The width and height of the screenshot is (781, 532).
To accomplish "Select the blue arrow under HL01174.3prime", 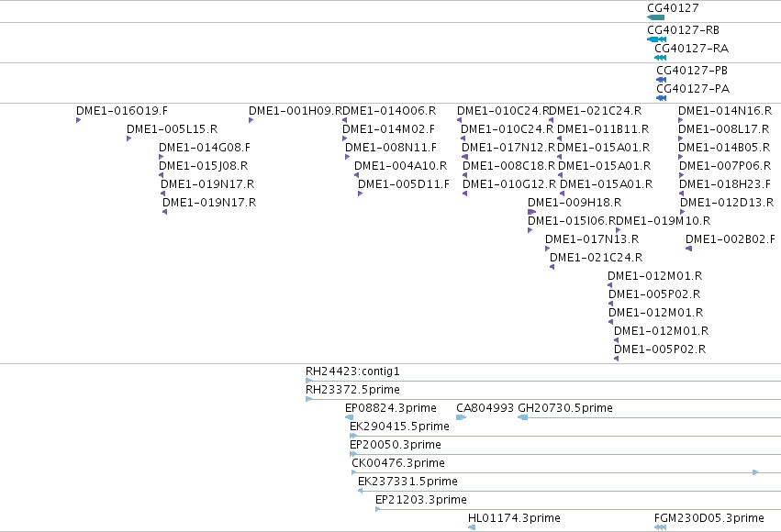I will click(472, 527).
